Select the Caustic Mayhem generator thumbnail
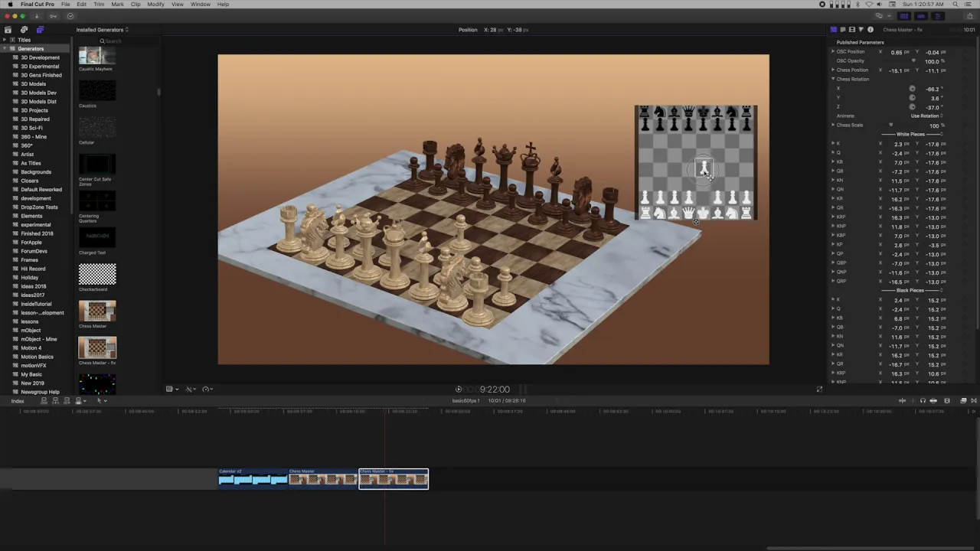This screenshot has width=980, height=551. pos(97,55)
